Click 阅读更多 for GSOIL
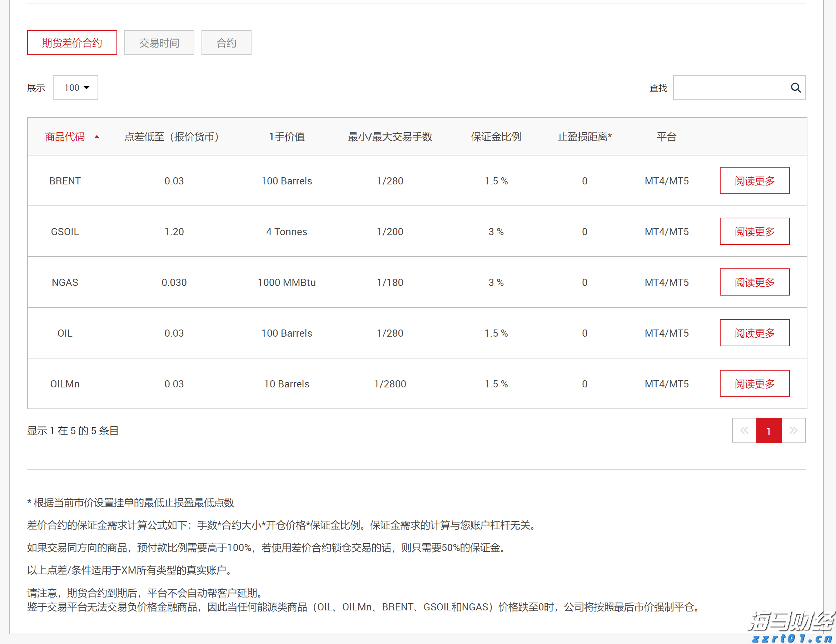This screenshot has width=836, height=644. (755, 231)
